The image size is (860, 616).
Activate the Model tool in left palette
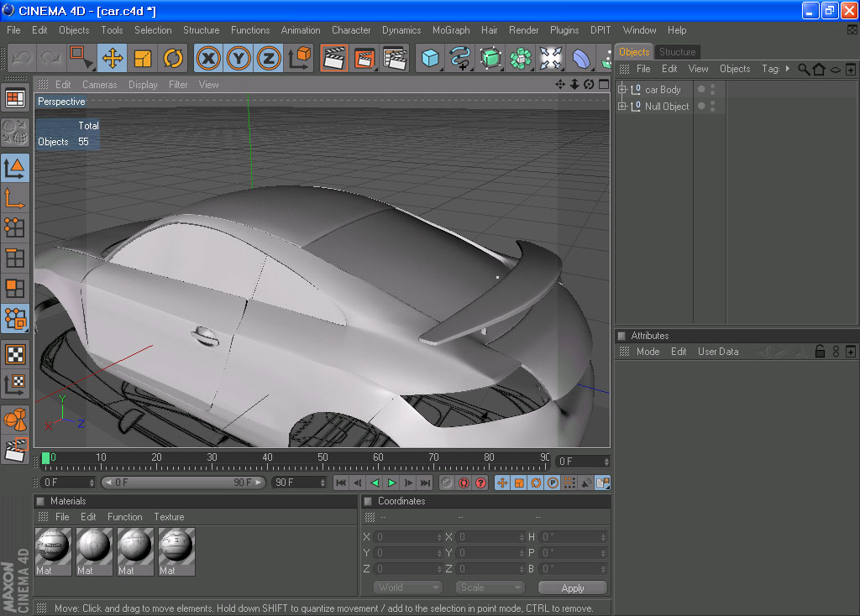(15, 168)
